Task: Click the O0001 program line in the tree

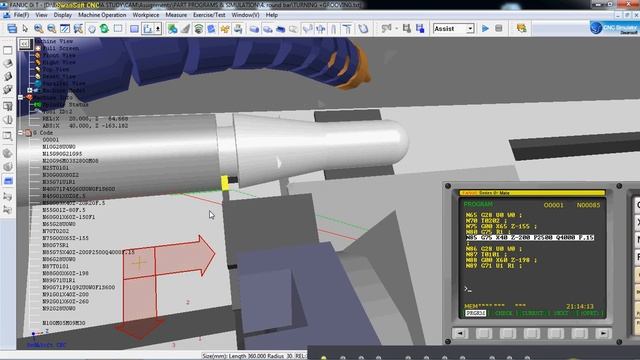Action: click(x=51, y=140)
